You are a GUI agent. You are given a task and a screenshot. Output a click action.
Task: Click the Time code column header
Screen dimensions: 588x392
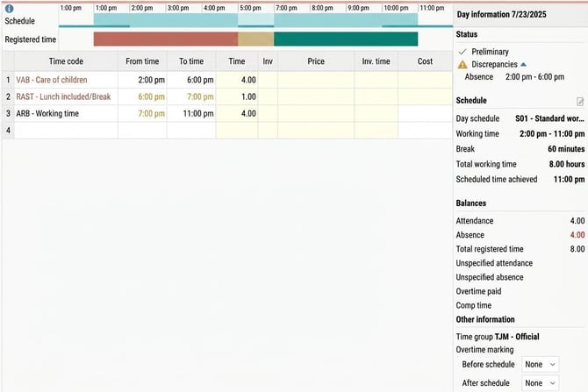(66, 61)
